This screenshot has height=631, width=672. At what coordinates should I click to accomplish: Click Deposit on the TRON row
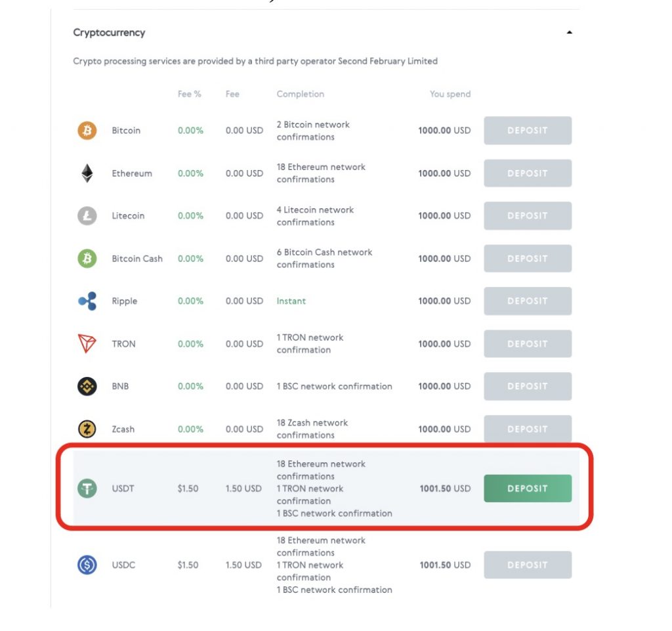pos(528,344)
